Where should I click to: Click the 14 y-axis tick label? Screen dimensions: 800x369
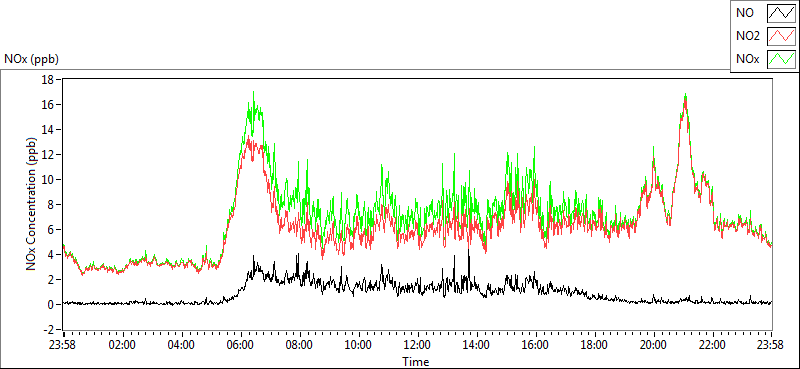pyautogui.click(x=47, y=130)
